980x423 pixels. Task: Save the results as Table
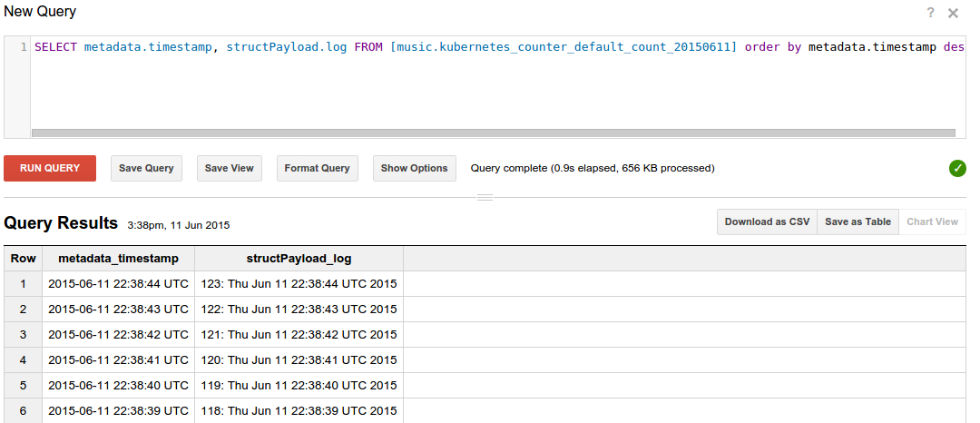pyautogui.click(x=857, y=221)
